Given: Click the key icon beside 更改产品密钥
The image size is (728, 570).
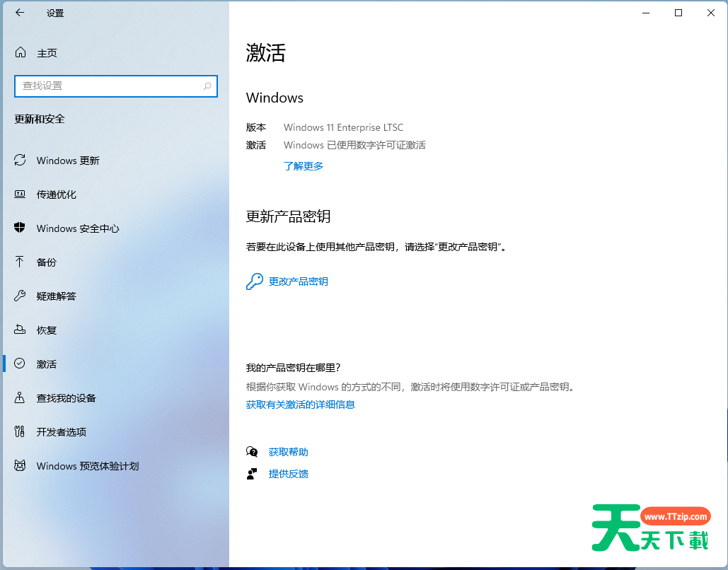Looking at the screenshot, I should click(x=255, y=281).
